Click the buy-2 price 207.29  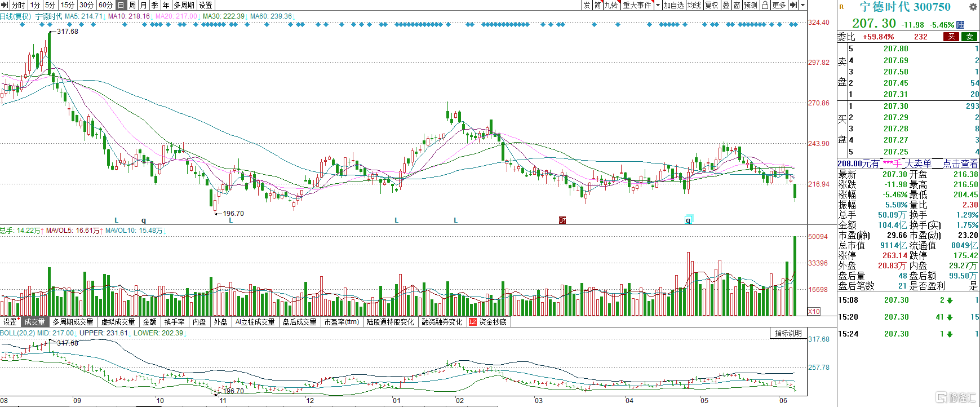[895, 117]
